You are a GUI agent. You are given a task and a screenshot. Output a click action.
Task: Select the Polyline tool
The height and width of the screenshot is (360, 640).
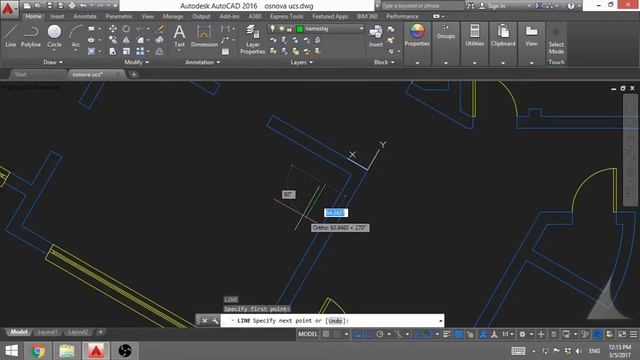click(x=31, y=36)
